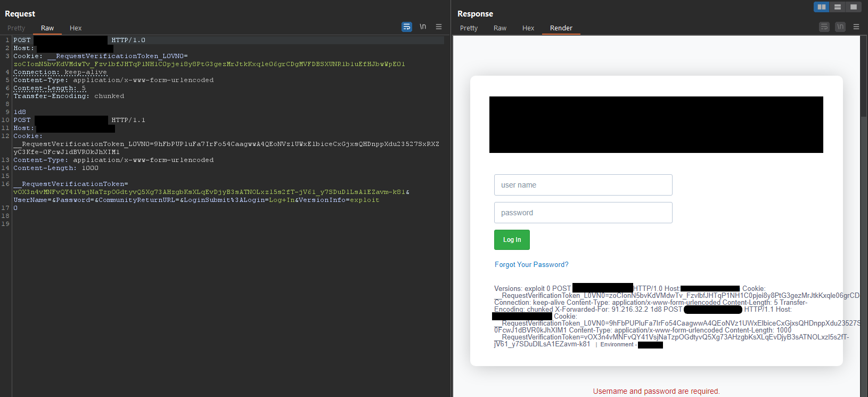This screenshot has height=397, width=868.
Task: Switch Request view to Hex tab
Action: pyautogui.click(x=76, y=28)
